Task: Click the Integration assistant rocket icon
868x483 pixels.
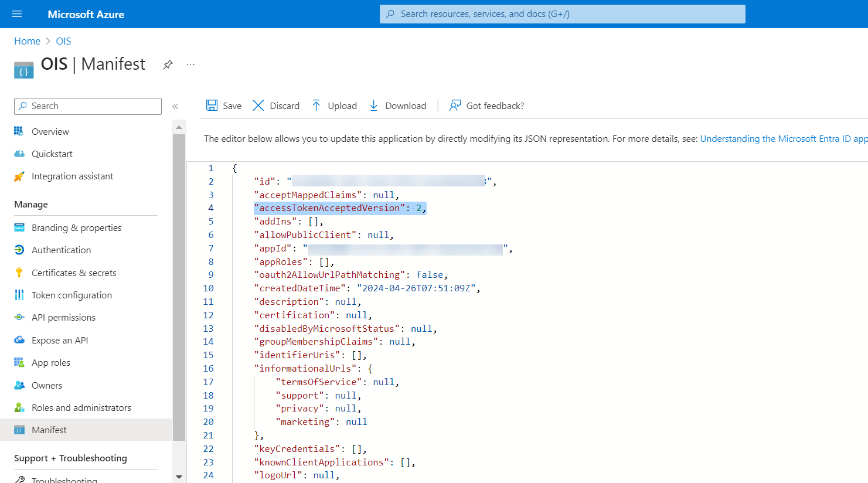Action: point(19,176)
